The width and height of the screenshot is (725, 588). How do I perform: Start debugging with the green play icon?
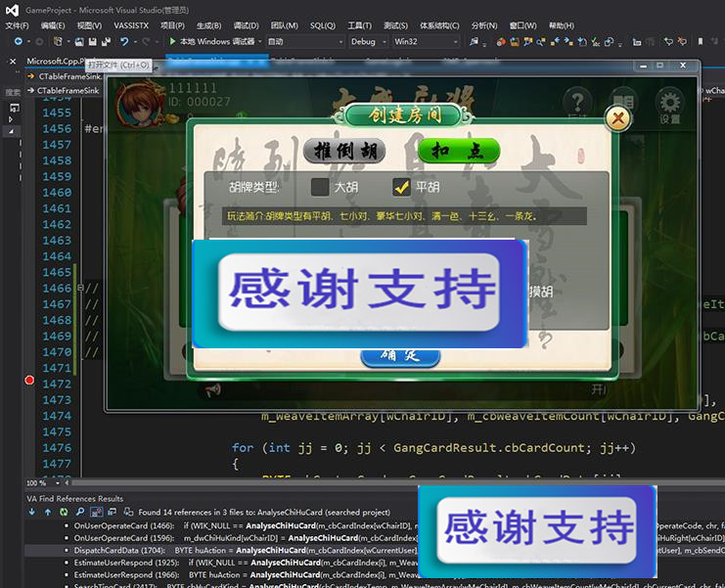172,42
